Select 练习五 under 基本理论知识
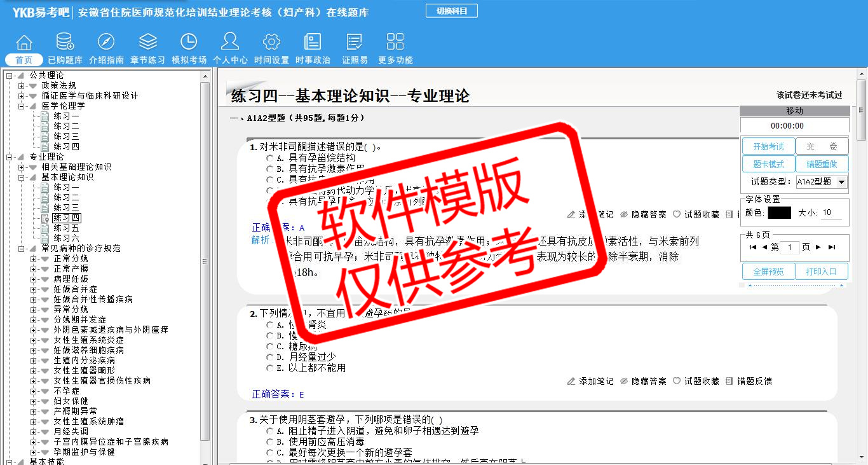 pyautogui.click(x=66, y=228)
